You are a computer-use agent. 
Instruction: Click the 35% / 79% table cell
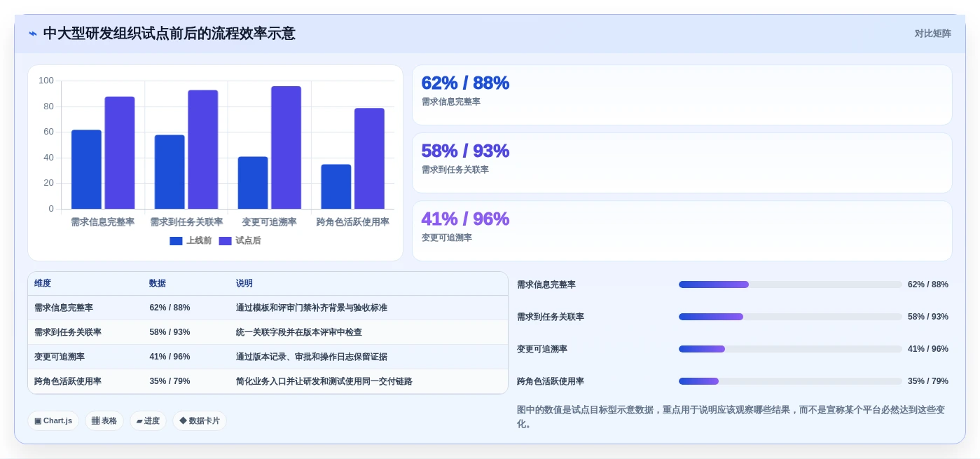tap(170, 381)
